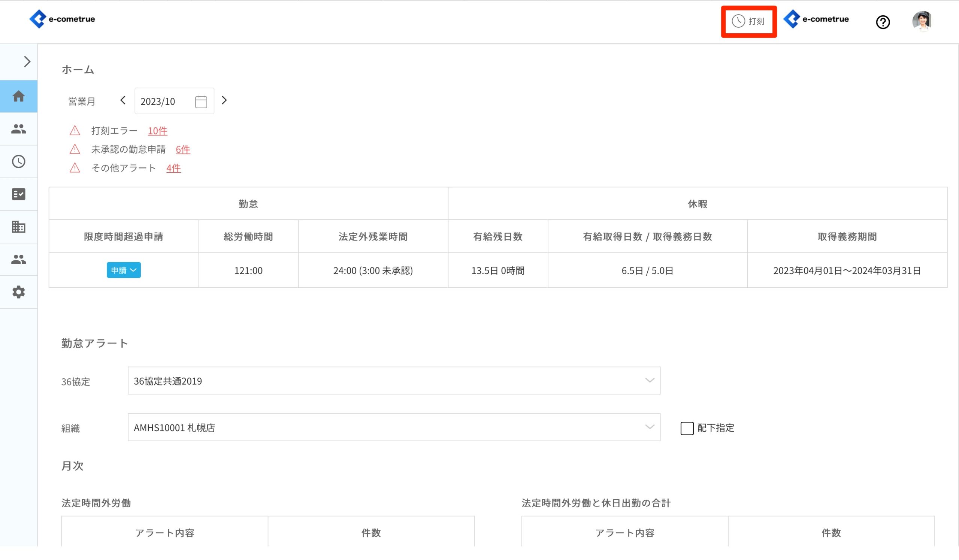Viewport: 959px width, 560px height.
Task: Open the building organization icon in sidebar
Action: (x=18, y=227)
